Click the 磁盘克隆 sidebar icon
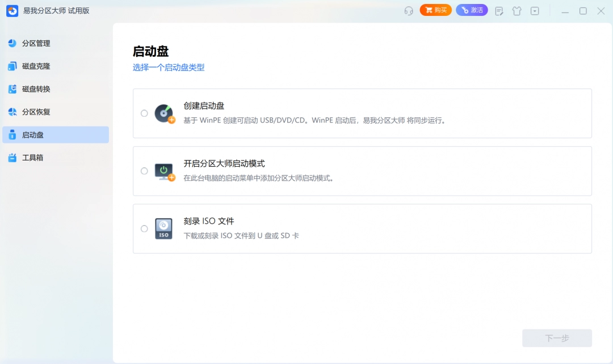This screenshot has width=613, height=364. 12,66
